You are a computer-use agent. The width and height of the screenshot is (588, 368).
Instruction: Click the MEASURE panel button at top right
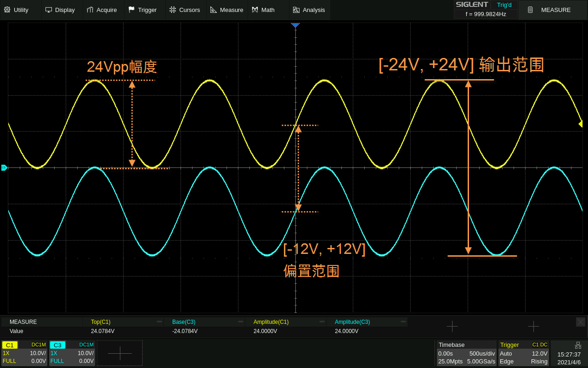coord(551,10)
